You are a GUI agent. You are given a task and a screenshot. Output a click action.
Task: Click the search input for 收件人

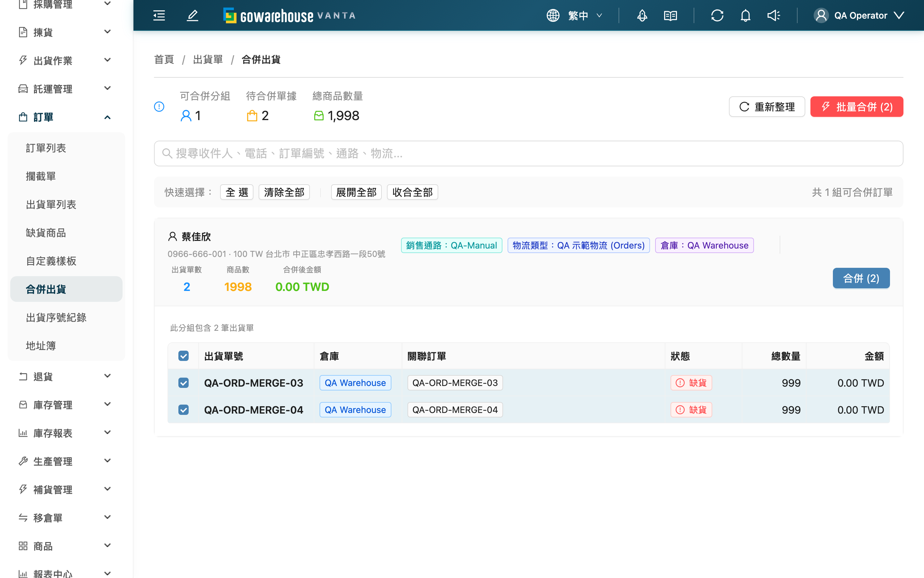pyautogui.click(x=528, y=153)
